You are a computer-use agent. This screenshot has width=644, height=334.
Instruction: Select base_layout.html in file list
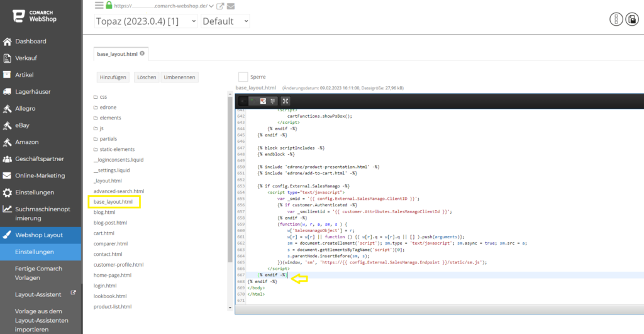[x=113, y=202]
